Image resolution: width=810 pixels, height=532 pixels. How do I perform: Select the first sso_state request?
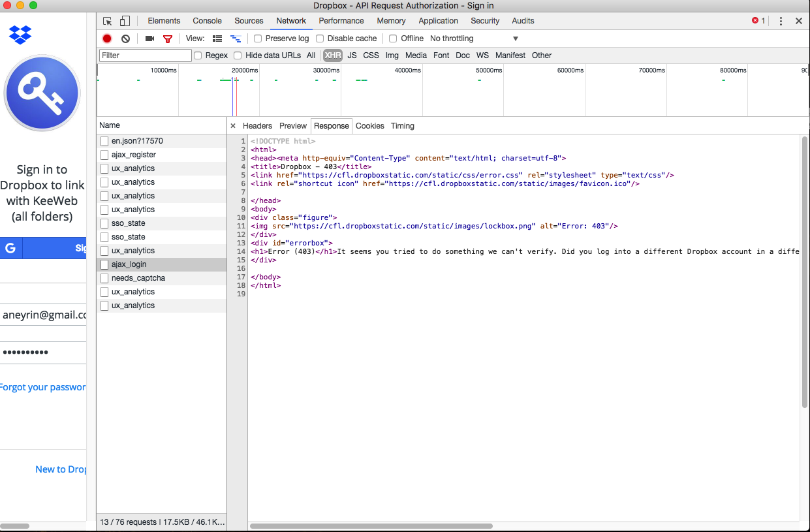pyautogui.click(x=161, y=223)
